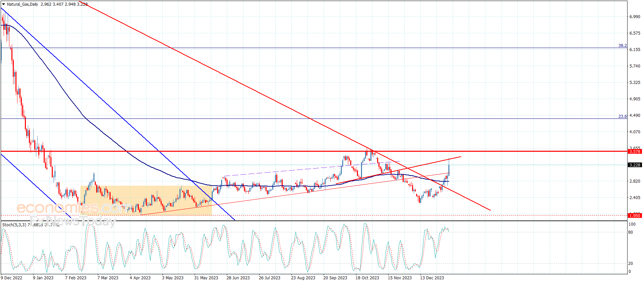Click the 6.155 price axis label
Image resolution: width=644 pixels, height=282 pixels.
[x=635, y=50]
